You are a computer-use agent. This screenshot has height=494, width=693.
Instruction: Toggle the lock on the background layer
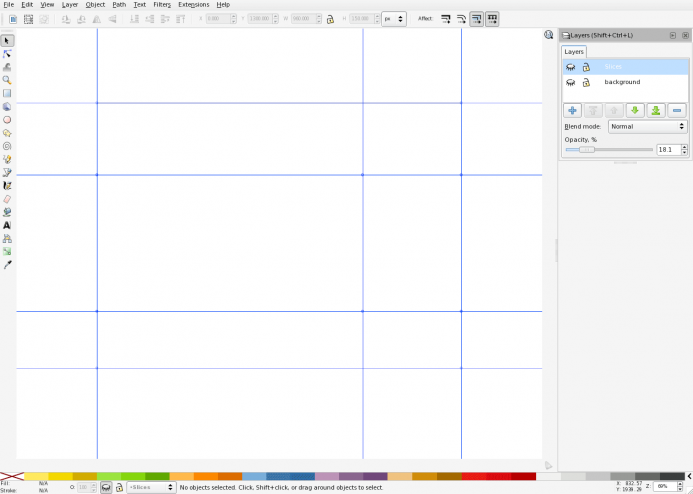pos(586,83)
